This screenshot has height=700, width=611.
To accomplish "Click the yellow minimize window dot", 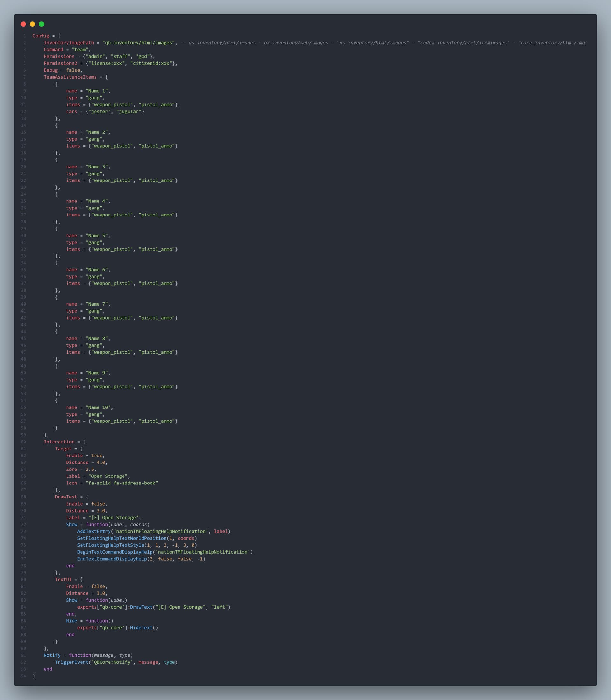I will coord(32,24).
